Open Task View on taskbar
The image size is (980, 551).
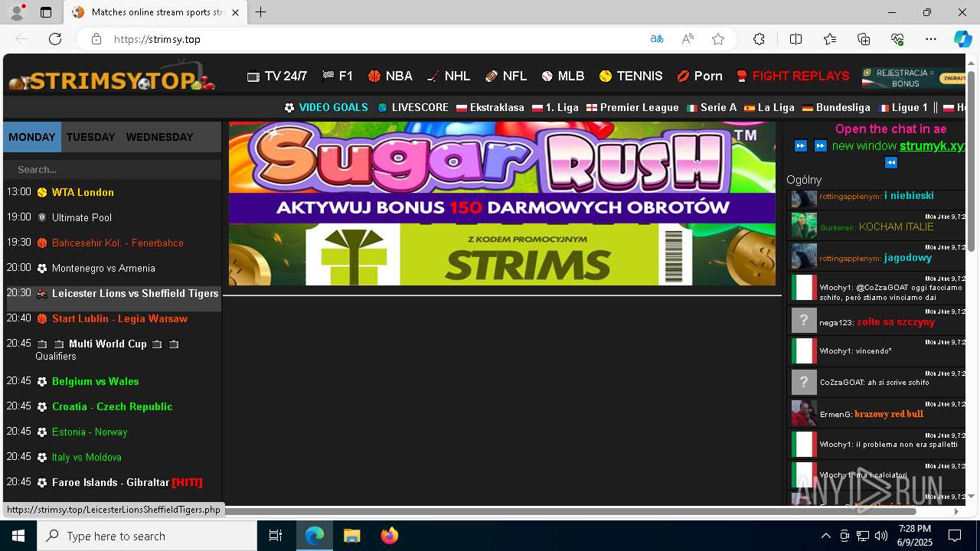click(276, 536)
